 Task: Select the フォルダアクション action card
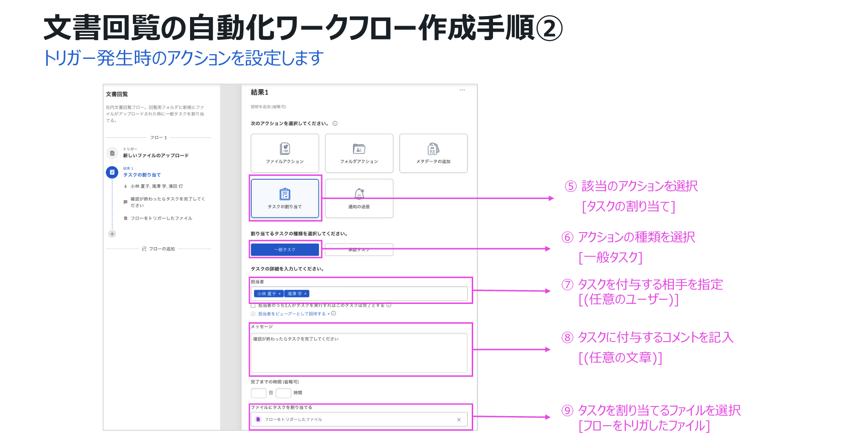pos(359,153)
